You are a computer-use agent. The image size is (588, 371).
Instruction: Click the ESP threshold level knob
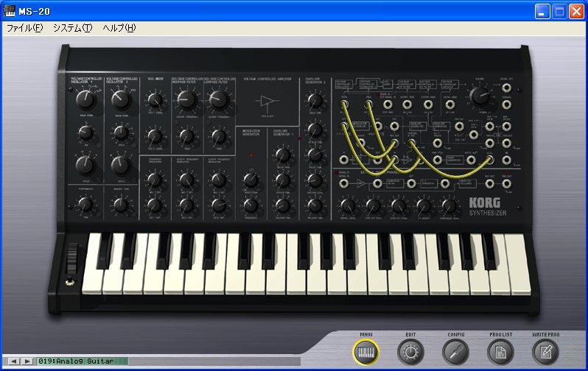pyautogui.click(x=449, y=205)
